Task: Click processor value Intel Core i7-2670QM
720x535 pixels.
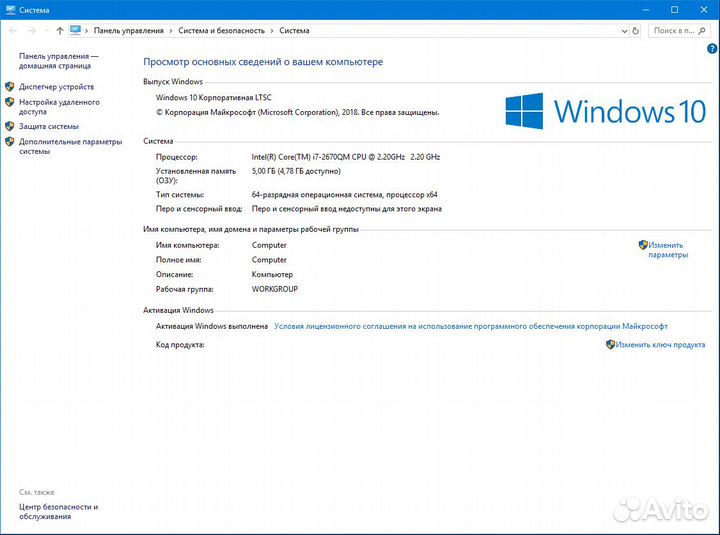Action: pyautogui.click(x=346, y=157)
